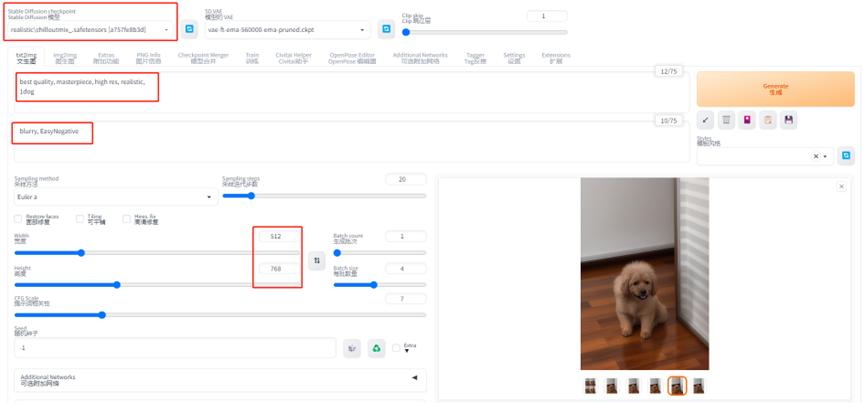
Task: Adjust the Sampling steps slider
Action: 324,196
